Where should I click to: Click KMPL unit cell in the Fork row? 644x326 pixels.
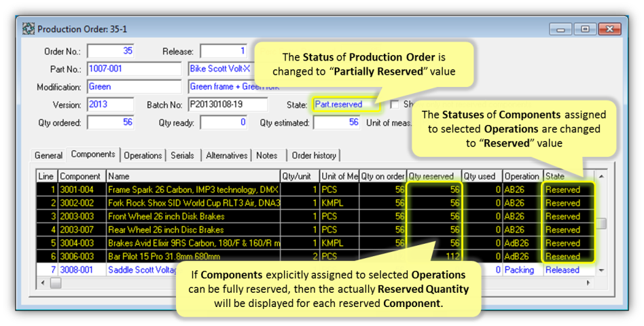(x=339, y=203)
